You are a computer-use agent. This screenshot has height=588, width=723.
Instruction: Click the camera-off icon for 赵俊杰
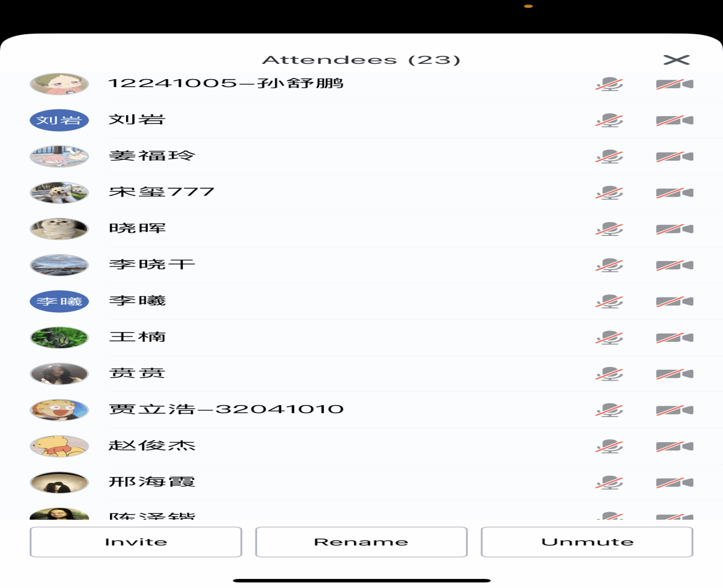click(674, 446)
